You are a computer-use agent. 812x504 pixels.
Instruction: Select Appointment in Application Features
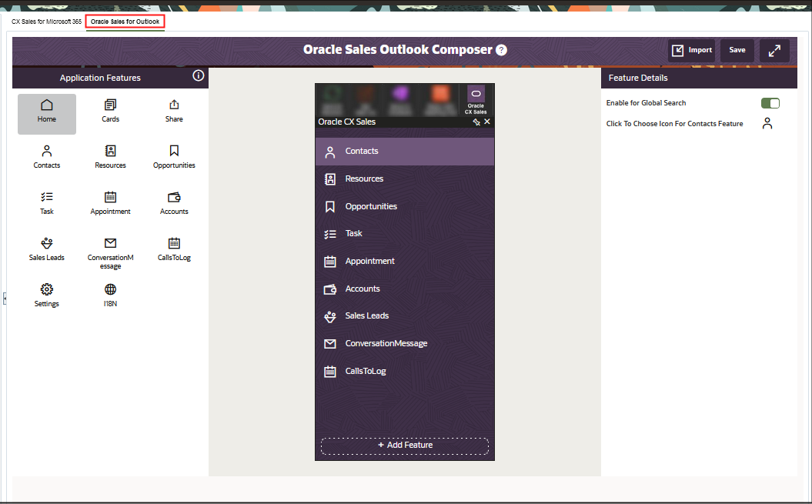pos(110,204)
